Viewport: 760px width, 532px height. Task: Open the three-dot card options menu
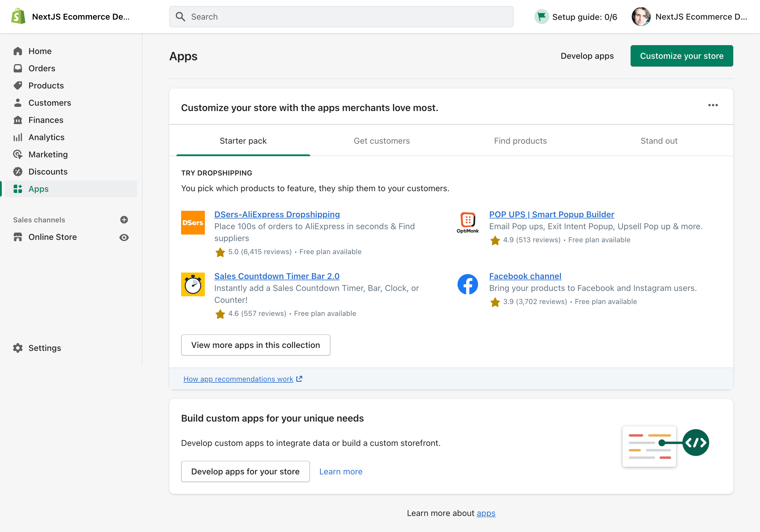[713, 105]
